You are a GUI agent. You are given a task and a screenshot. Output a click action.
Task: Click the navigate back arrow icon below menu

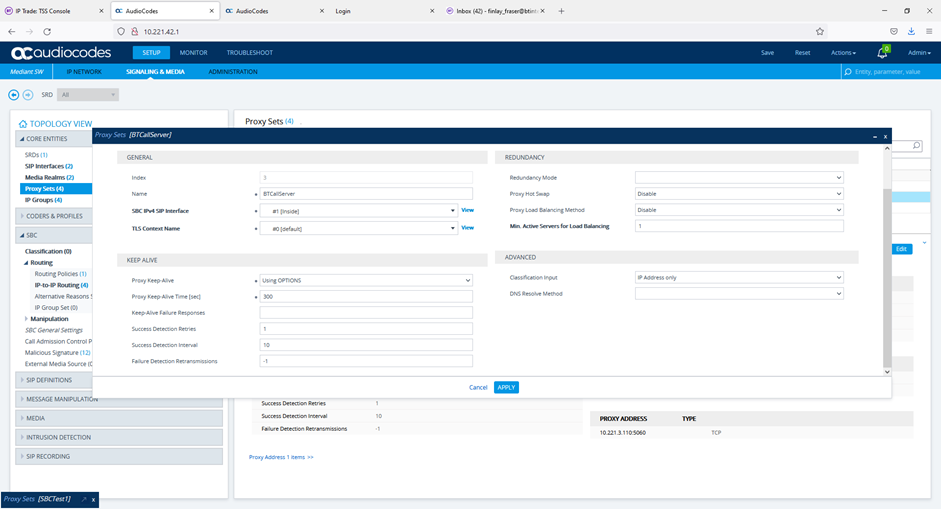13,95
